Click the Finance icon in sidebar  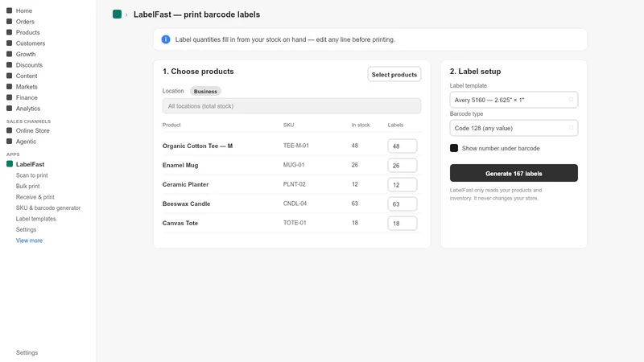point(9,97)
